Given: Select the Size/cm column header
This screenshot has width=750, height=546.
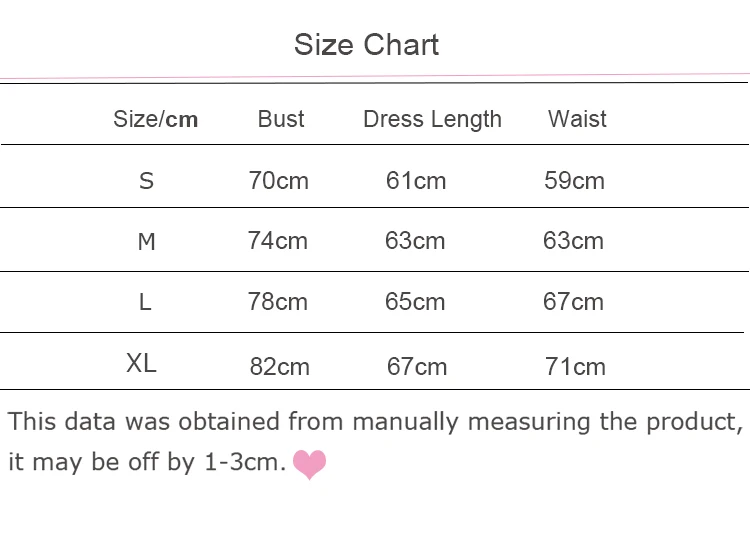Looking at the screenshot, I should pyautogui.click(x=156, y=120).
